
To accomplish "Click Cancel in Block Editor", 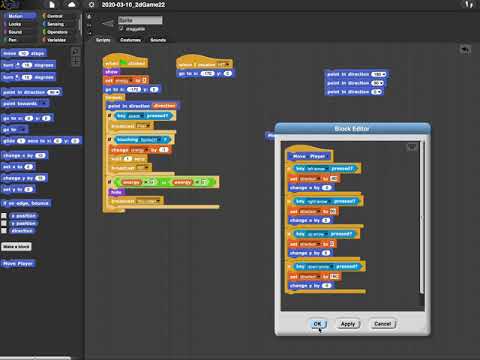I will pyautogui.click(x=383, y=324).
